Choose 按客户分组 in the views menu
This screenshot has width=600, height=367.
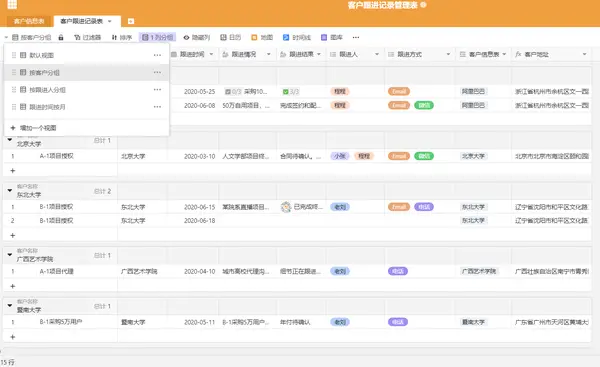pyautogui.click(x=87, y=72)
